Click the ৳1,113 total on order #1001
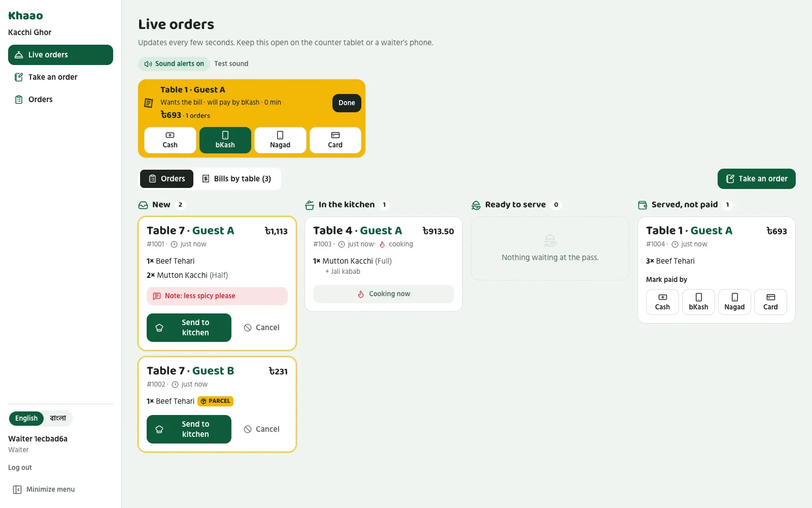The image size is (812, 508). click(276, 231)
